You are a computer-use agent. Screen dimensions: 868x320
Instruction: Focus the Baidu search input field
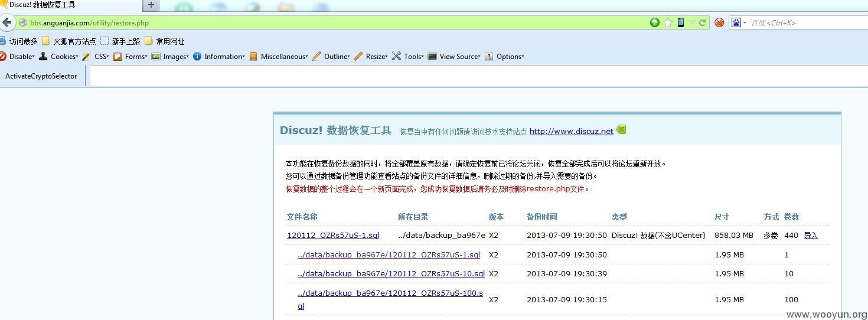808,22
